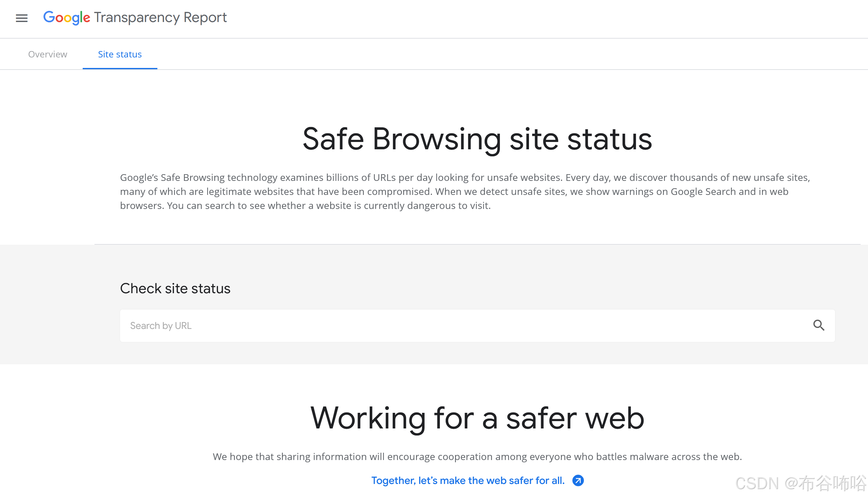The width and height of the screenshot is (868, 498).
Task: Switch to the Overview tab
Action: point(48,54)
